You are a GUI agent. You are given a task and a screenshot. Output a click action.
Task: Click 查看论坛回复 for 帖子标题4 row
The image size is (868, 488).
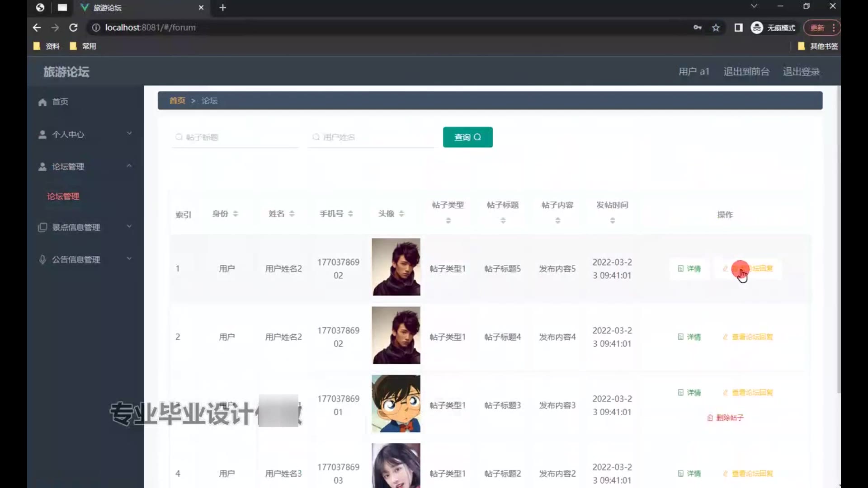748,337
